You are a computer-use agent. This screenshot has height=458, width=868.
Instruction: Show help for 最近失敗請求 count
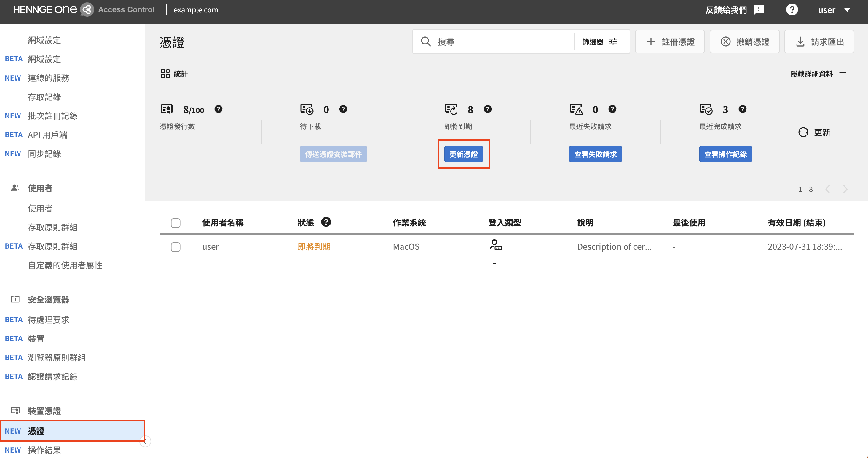pos(612,109)
